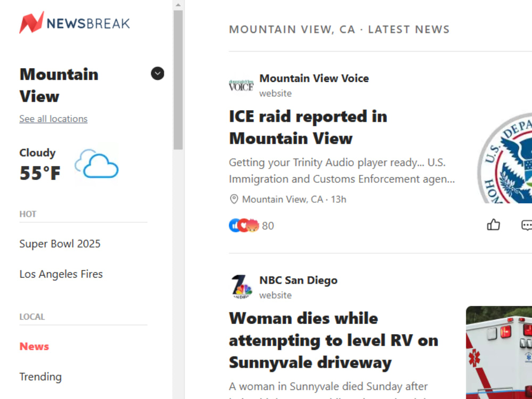Click the NBC San Diego logo
The width and height of the screenshot is (532, 399).
(x=241, y=287)
